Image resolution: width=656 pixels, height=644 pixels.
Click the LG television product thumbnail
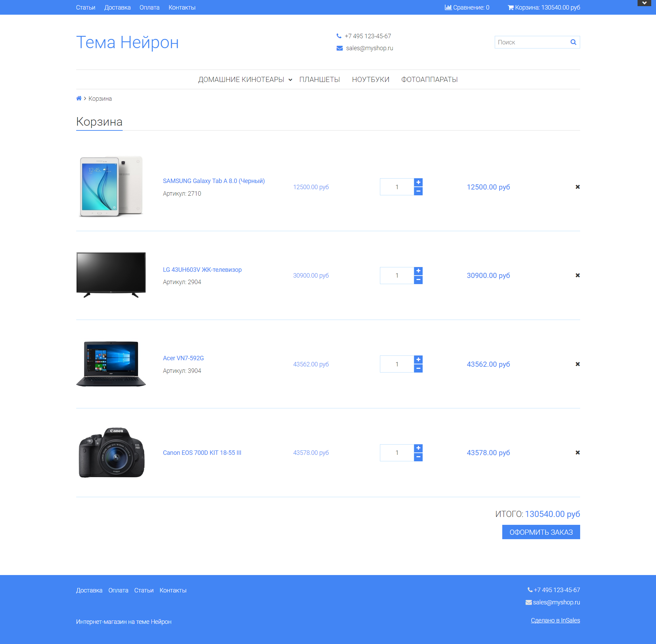[111, 275]
